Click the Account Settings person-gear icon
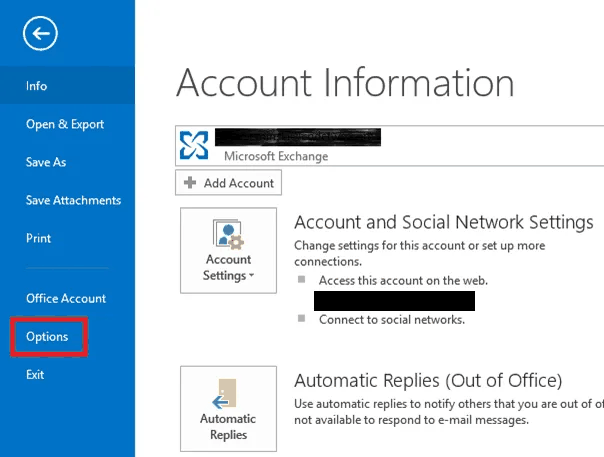 click(228, 234)
